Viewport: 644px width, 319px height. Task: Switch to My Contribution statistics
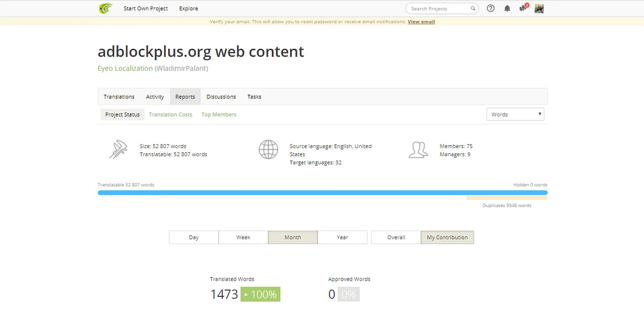pyautogui.click(x=447, y=237)
